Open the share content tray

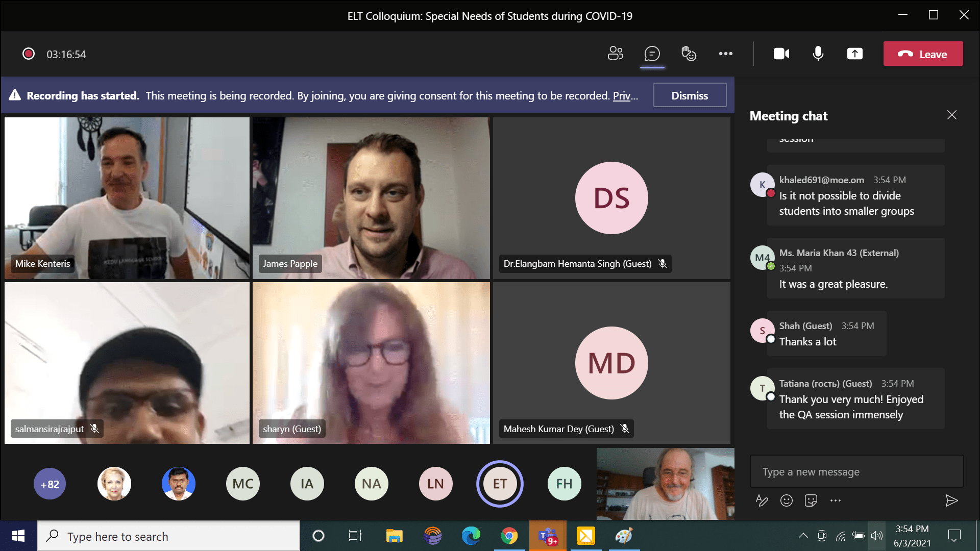click(x=854, y=54)
